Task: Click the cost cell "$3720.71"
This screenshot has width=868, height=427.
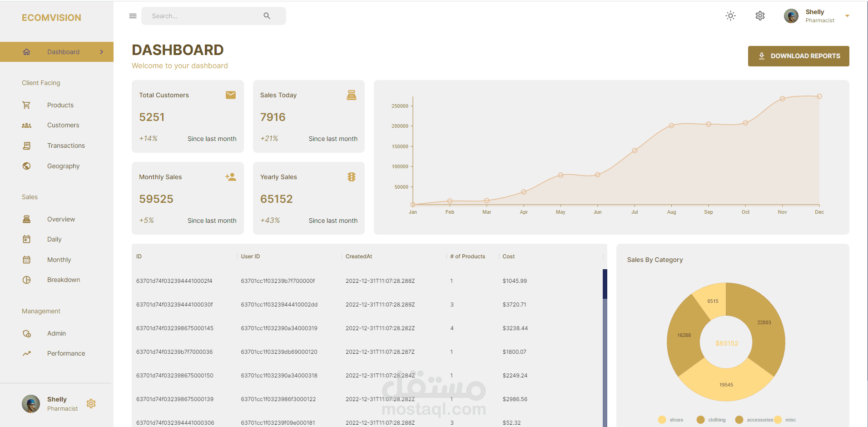Action: coord(514,305)
